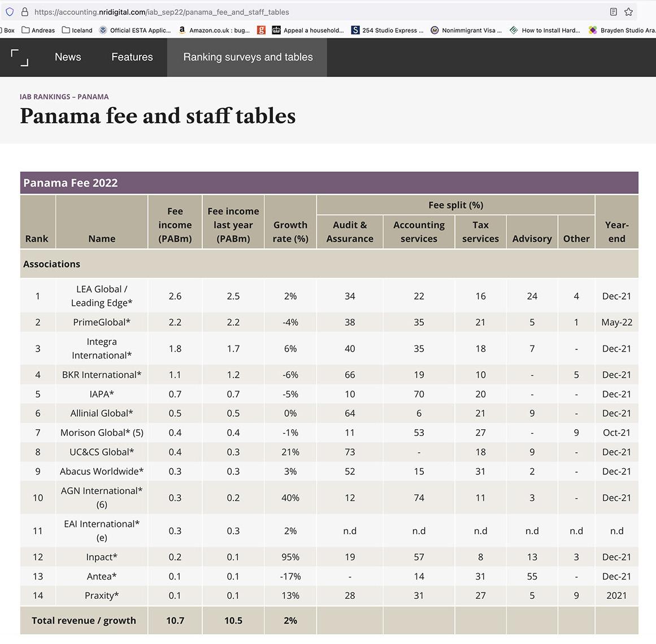Viewport: 656px width, 644px height.
Task: Click PrimeGlobal year-end May-22
Action: 616,322
